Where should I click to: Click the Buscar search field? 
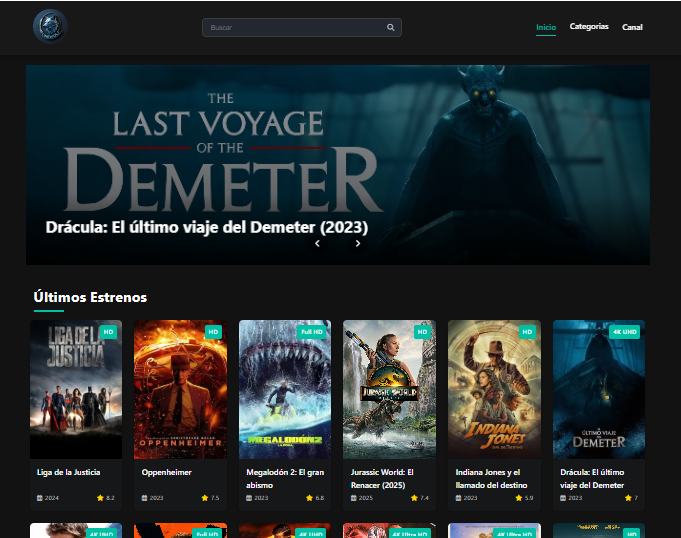click(295, 28)
